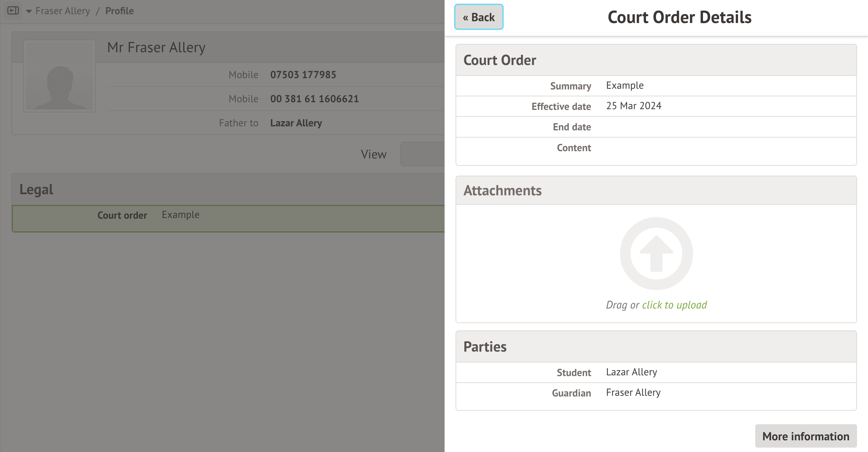Click the Back button
The image size is (868, 452).
[x=478, y=17]
